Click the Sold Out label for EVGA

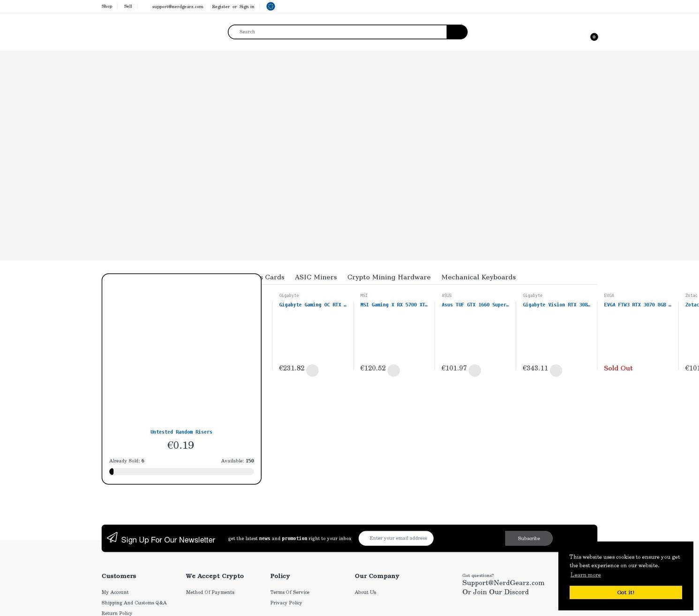[618, 368]
